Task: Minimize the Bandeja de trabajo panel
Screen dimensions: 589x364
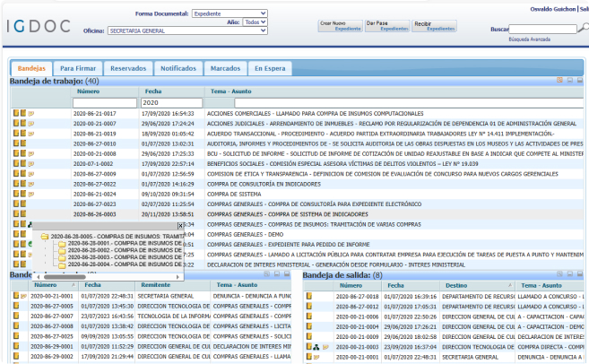Action: point(570,80)
